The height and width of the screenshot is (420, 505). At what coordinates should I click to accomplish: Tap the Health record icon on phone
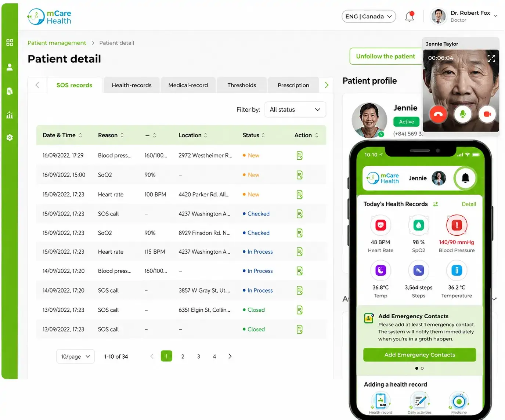click(381, 401)
